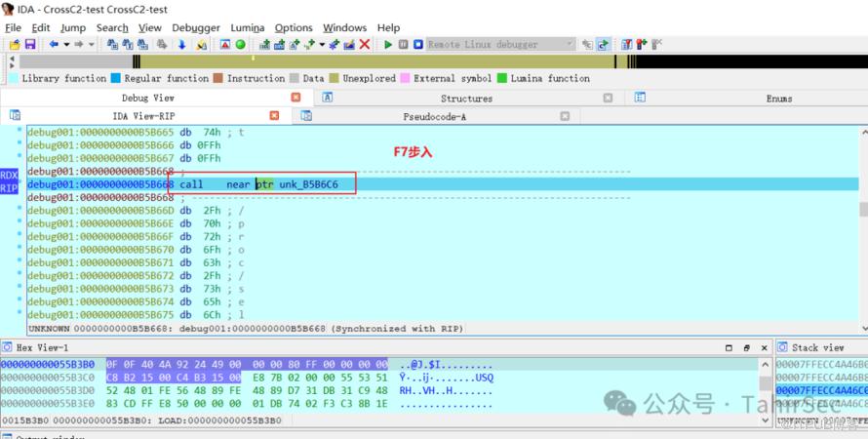The width and height of the screenshot is (868, 439).
Task: Open the Debugger menu
Action: click(x=196, y=27)
